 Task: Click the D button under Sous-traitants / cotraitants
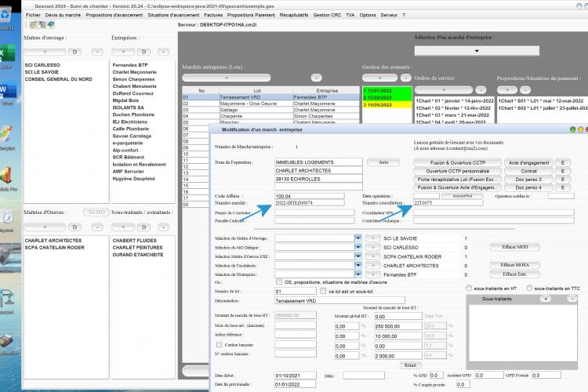coord(143,227)
